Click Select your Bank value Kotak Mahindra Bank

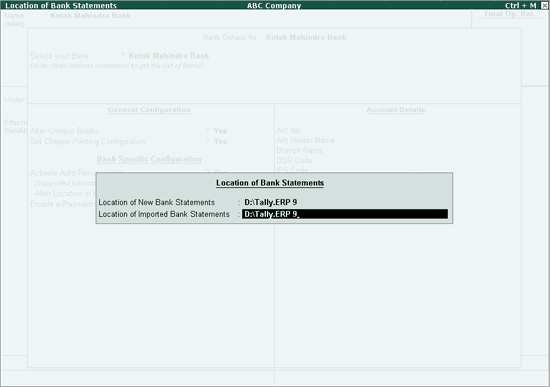click(169, 56)
